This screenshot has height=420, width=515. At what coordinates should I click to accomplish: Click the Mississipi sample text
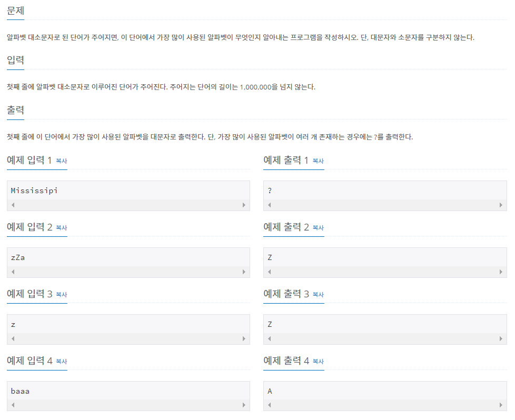point(34,191)
